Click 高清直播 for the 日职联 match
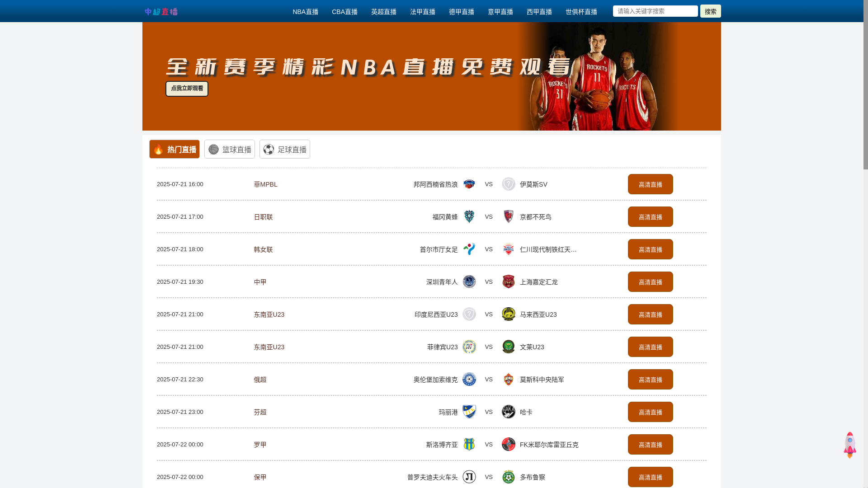 pos(651,217)
